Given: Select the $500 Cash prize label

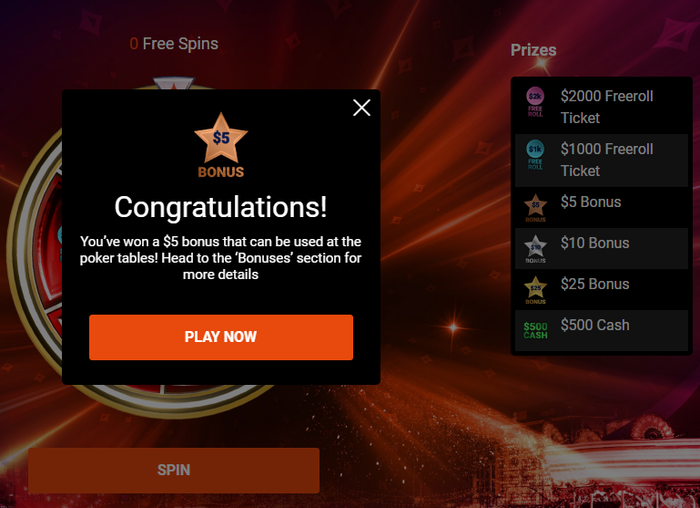Looking at the screenshot, I should pos(595,325).
